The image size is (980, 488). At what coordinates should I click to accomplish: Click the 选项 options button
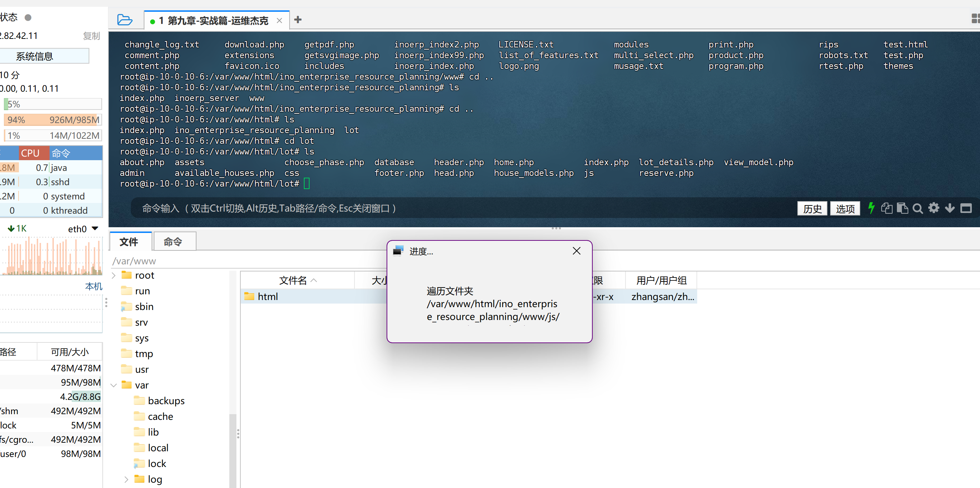tap(845, 209)
